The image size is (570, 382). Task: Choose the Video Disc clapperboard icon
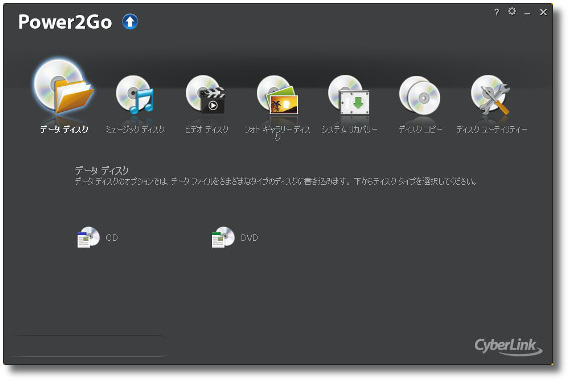tap(206, 94)
